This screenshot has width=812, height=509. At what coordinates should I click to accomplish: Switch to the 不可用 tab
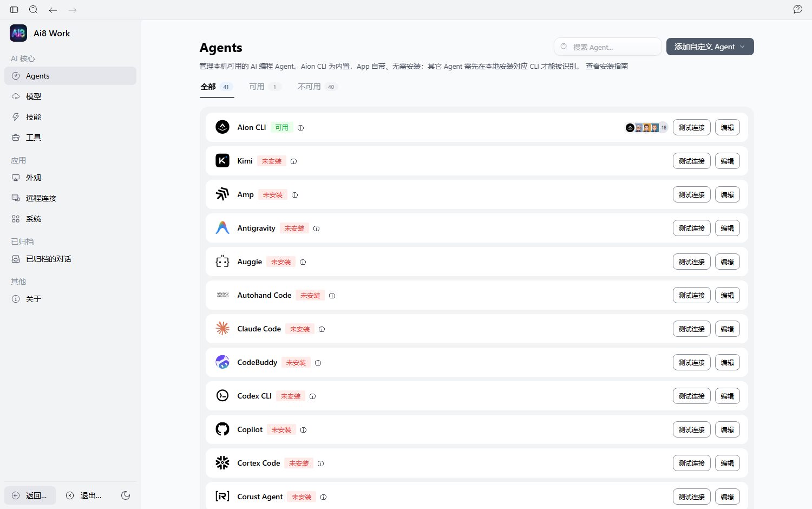tap(317, 87)
